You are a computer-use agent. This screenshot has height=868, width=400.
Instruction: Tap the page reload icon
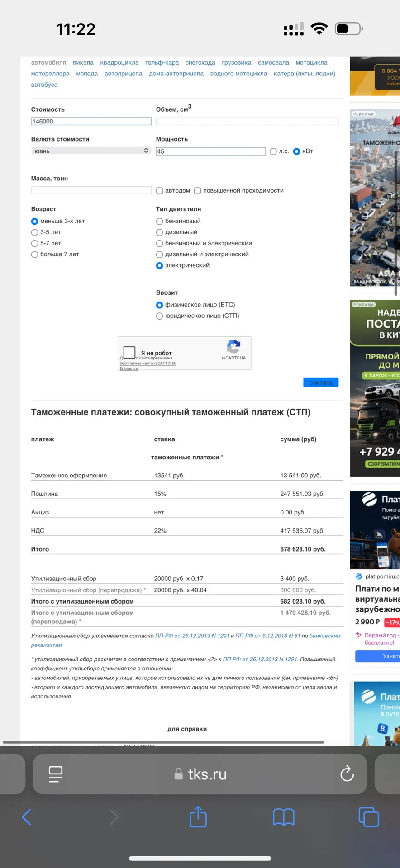pos(347,774)
